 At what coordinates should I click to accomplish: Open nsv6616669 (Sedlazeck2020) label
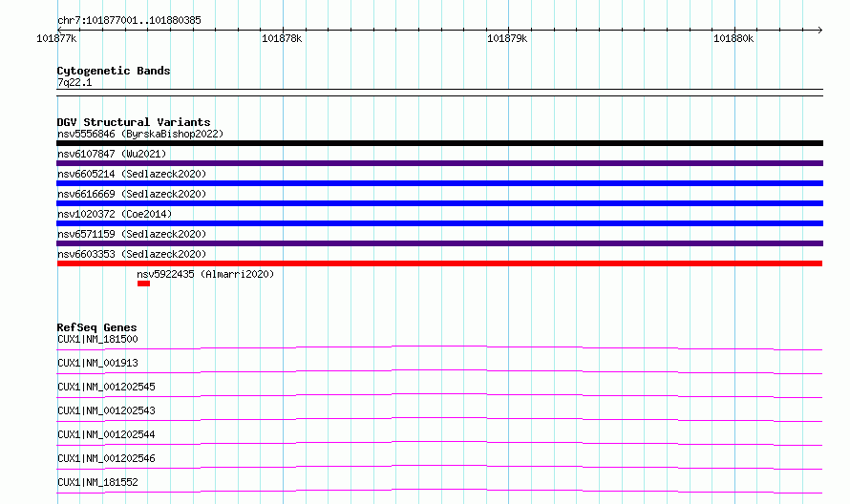pos(132,194)
